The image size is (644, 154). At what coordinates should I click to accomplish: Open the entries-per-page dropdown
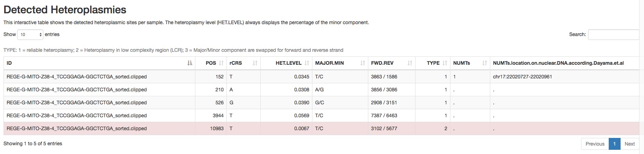(x=30, y=35)
